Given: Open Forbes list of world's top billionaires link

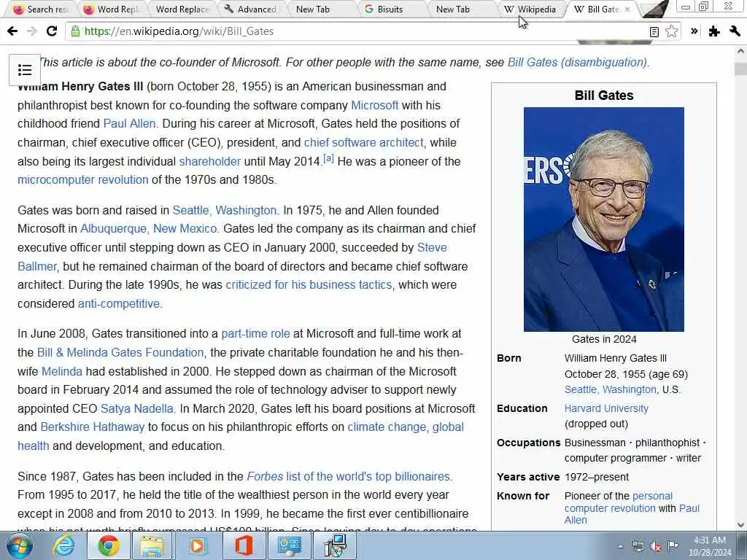Looking at the screenshot, I should click(x=349, y=477).
